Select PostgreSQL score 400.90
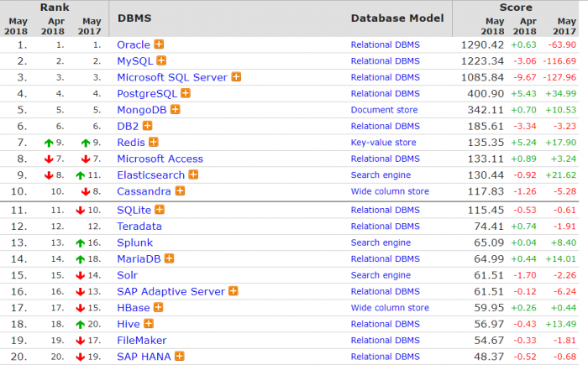588x365 pixels. click(x=486, y=94)
